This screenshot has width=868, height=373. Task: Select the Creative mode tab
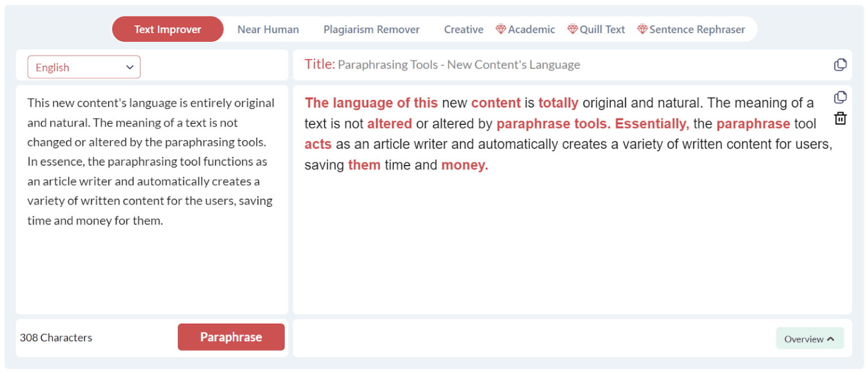pos(463,29)
